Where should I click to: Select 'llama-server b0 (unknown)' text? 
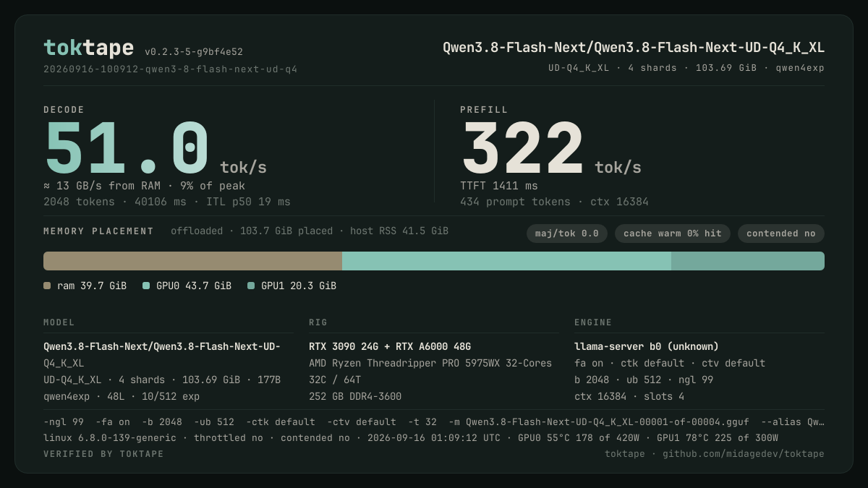(x=647, y=346)
